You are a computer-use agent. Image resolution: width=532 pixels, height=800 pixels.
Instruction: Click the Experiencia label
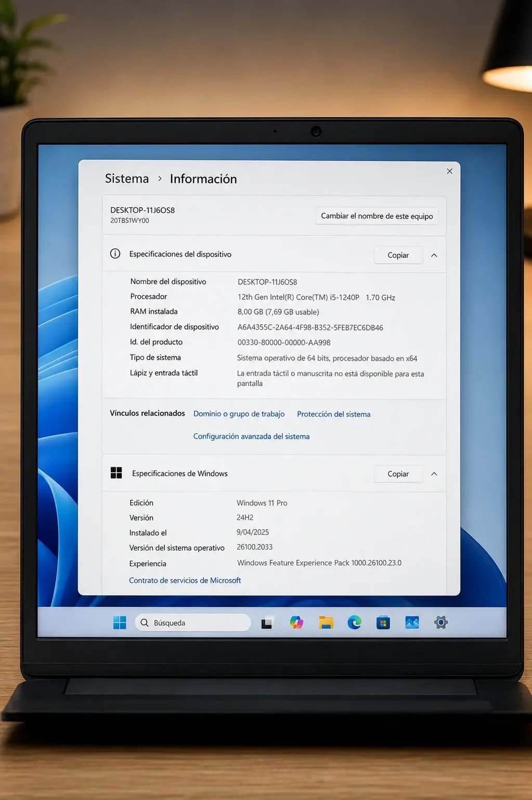point(148,564)
